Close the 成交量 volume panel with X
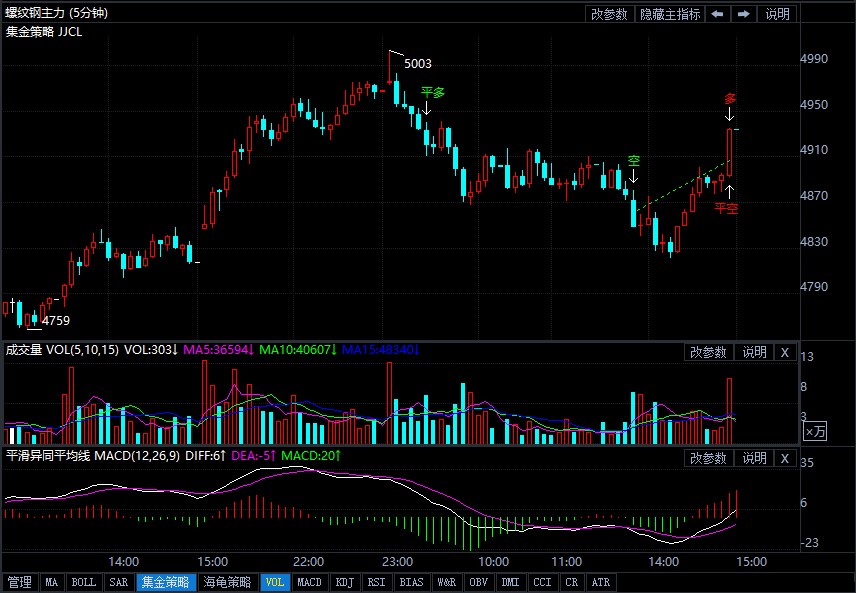This screenshot has height=593, width=856. (785, 352)
